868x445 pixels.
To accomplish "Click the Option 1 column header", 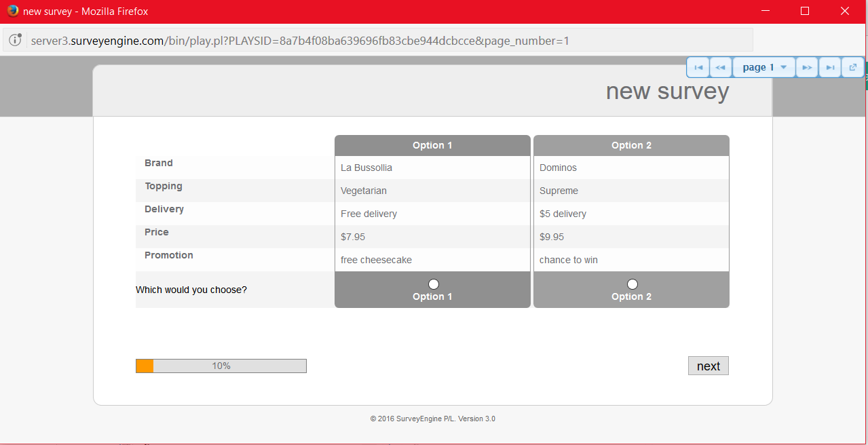I will (432, 145).
